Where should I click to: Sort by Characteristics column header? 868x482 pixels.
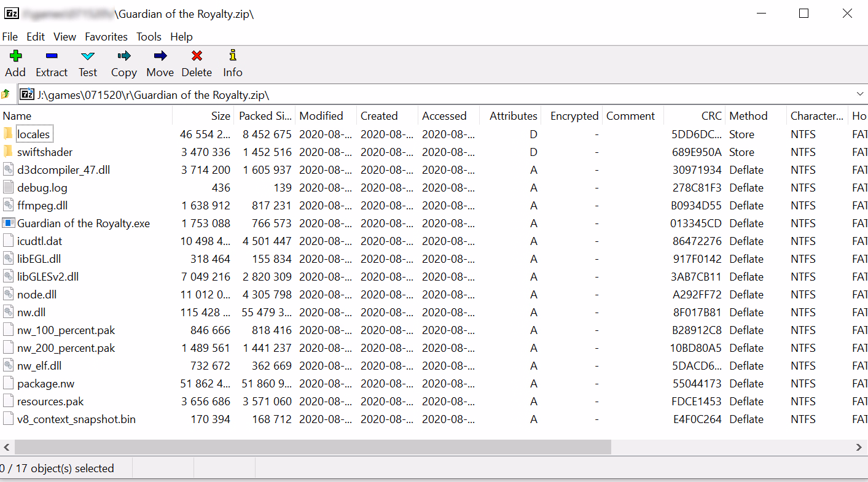coord(817,115)
